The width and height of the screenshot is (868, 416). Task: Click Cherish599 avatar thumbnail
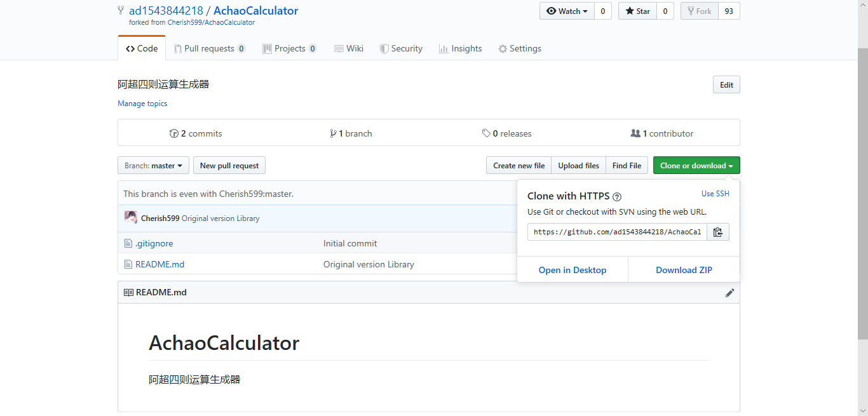tap(131, 218)
